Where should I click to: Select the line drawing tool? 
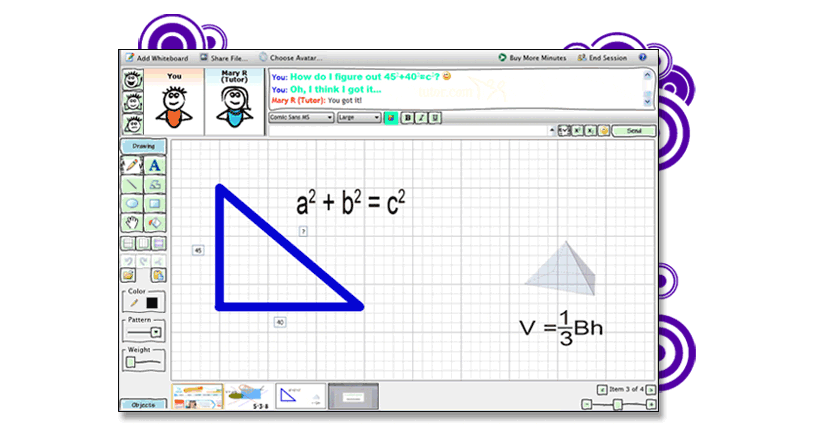(131, 185)
